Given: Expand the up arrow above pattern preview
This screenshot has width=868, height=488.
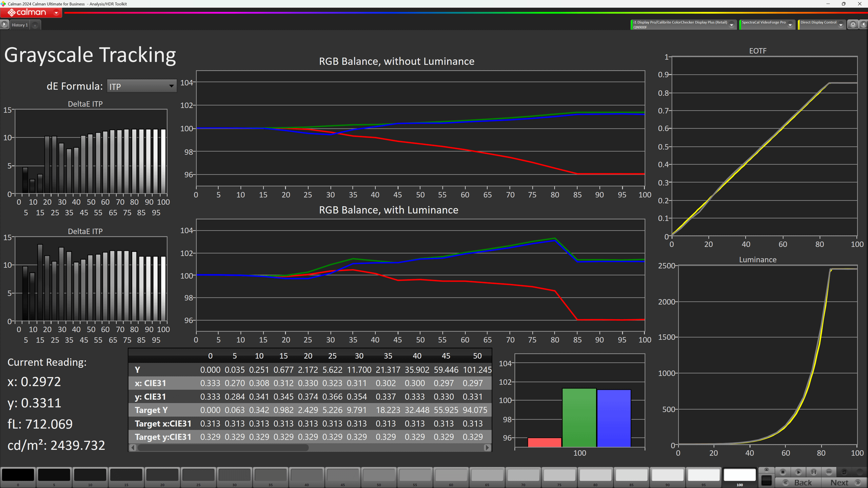Looking at the screenshot, I should (x=766, y=470).
